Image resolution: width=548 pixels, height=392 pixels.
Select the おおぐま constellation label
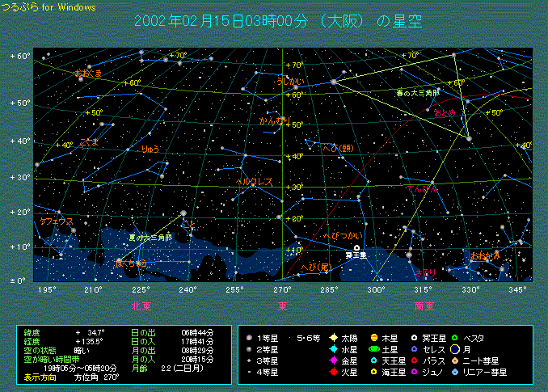click(89, 74)
